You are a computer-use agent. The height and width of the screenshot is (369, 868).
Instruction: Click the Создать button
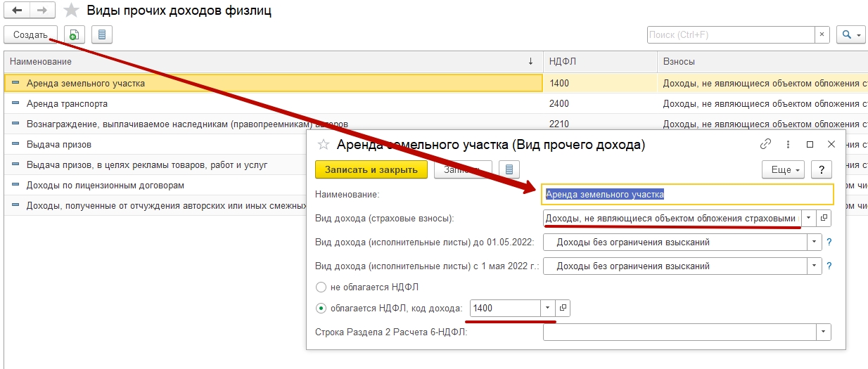30,34
